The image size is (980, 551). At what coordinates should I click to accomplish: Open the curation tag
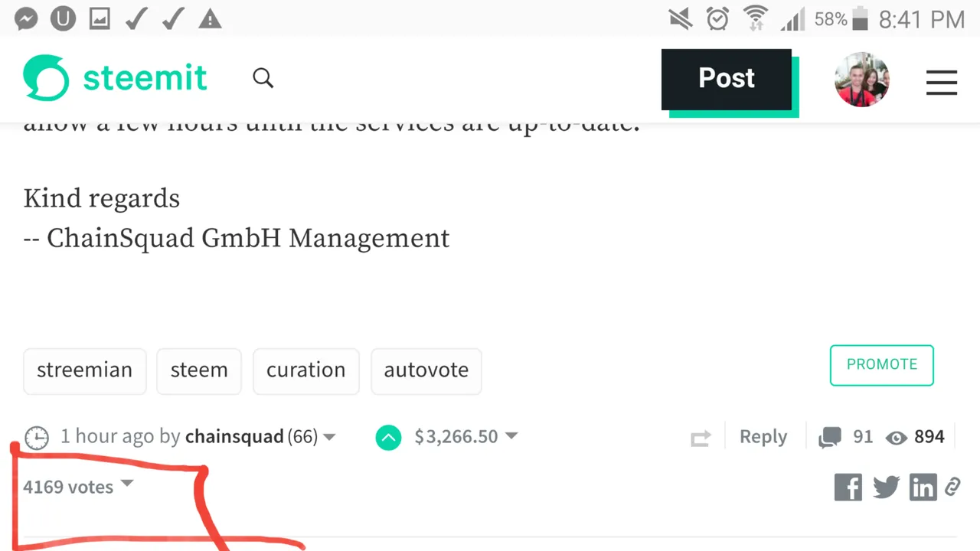(x=306, y=371)
